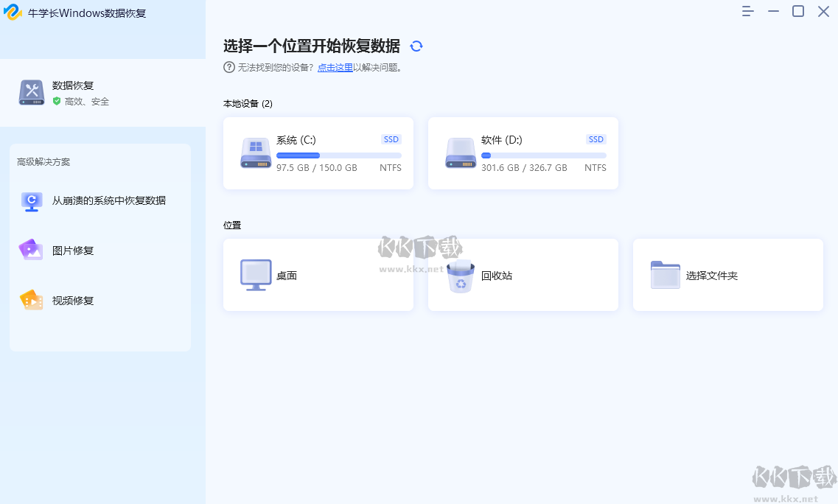This screenshot has height=504, width=838.
Task: Click the 选择文件夹 label
Action: click(711, 276)
